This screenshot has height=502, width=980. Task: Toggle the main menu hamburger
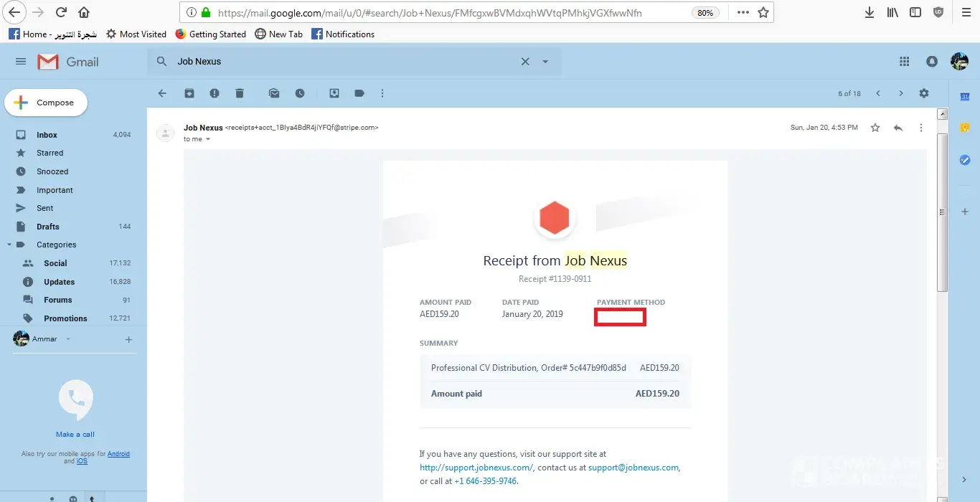tap(21, 62)
